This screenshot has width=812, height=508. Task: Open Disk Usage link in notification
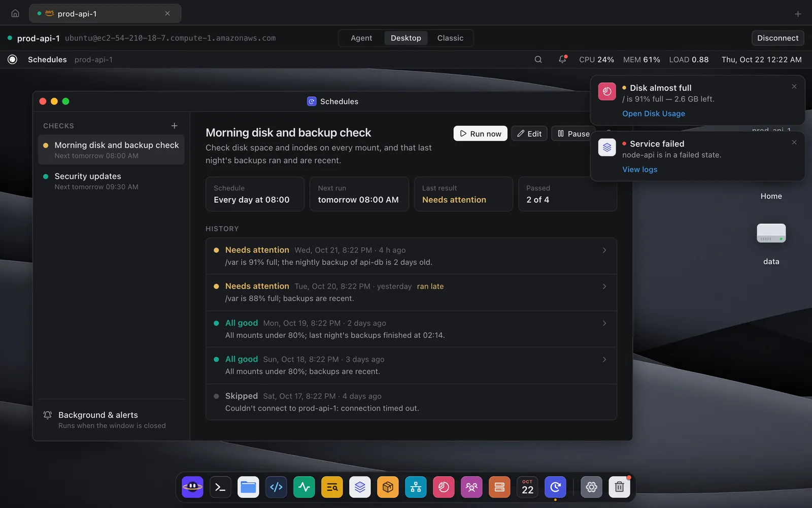click(x=654, y=114)
